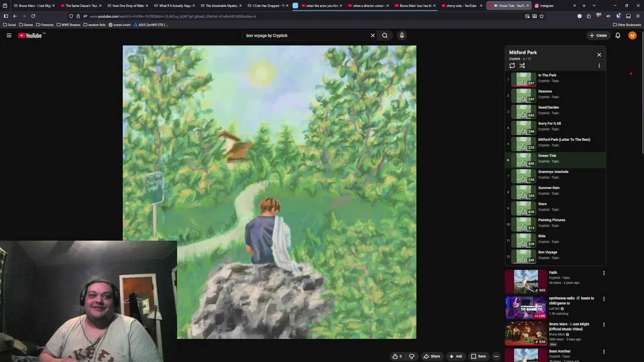
Task: Open the 'Faith' recommended video thumbnail
Action: (x=526, y=282)
